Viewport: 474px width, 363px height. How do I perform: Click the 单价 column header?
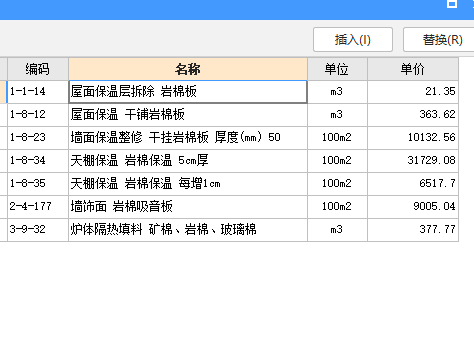(x=413, y=69)
